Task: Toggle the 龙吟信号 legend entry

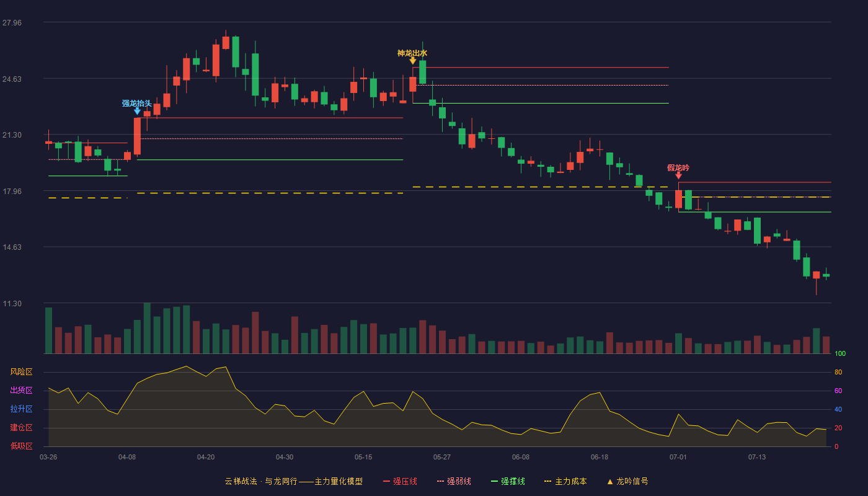Action: point(627,481)
